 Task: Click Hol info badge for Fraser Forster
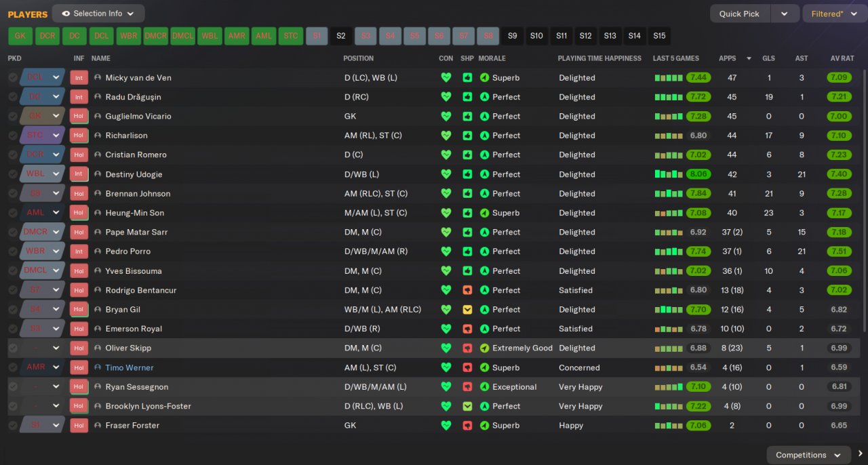(79, 426)
